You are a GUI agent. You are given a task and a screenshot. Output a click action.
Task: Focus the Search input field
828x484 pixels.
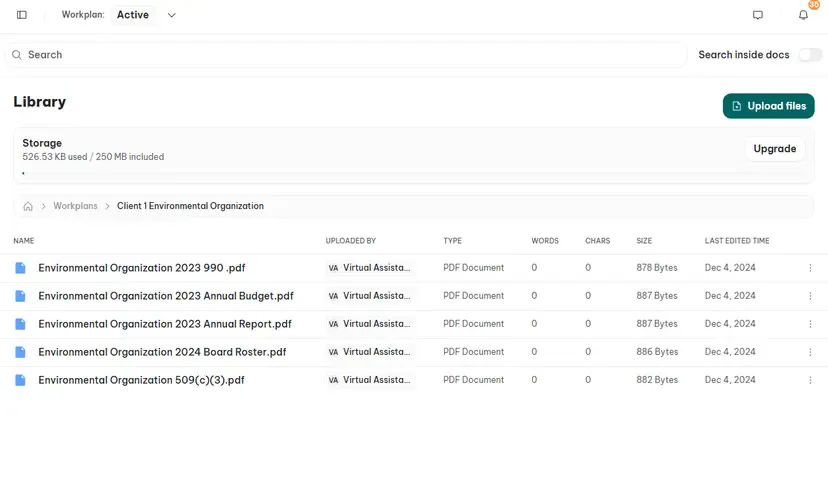346,55
